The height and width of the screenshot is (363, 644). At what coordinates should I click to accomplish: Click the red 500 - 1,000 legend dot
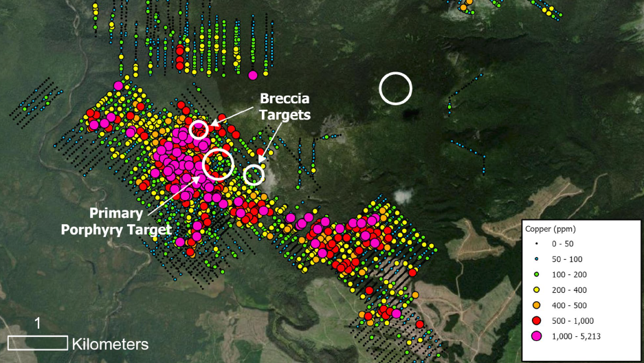point(537,320)
